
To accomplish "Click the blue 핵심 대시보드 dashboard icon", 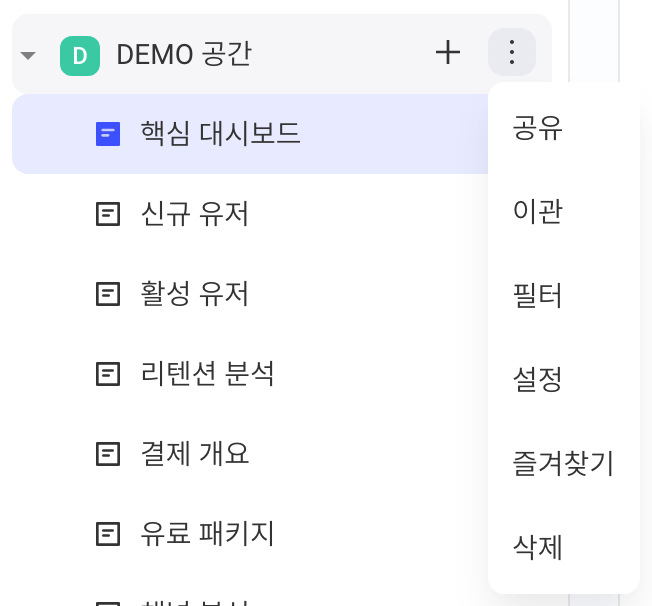I will (108, 134).
